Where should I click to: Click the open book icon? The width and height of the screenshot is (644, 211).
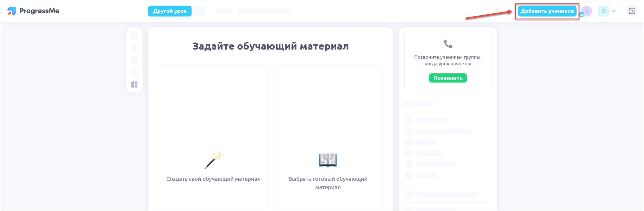(328, 160)
